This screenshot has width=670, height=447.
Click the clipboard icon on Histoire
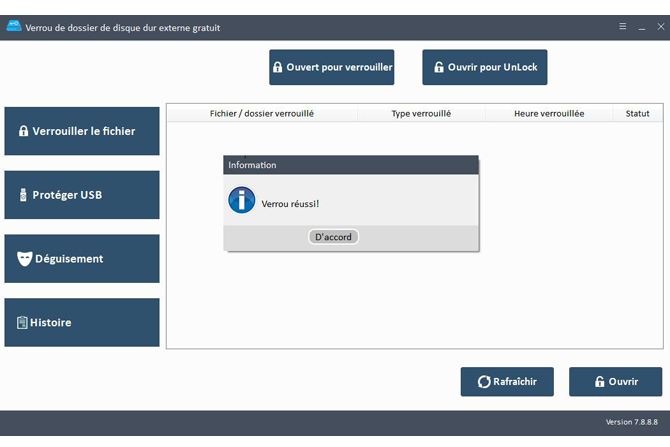(x=22, y=323)
